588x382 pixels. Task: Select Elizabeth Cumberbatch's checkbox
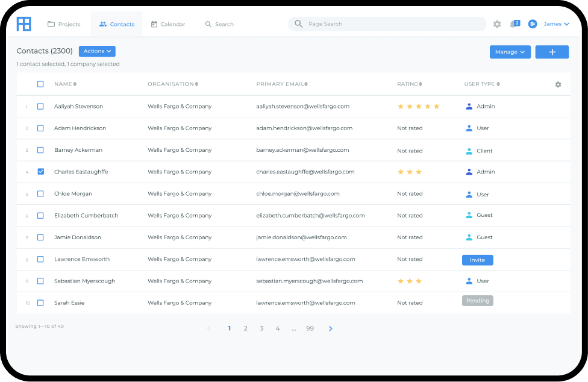pyautogui.click(x=40, y=216)
